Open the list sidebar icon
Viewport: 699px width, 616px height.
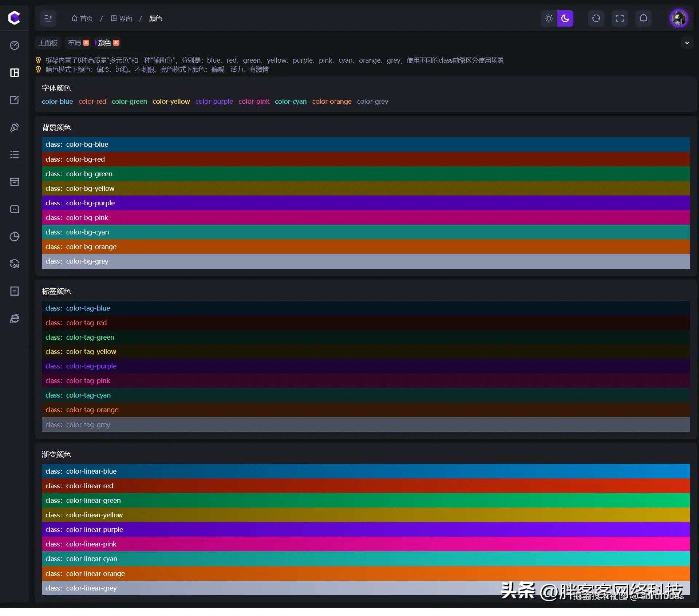15,155
